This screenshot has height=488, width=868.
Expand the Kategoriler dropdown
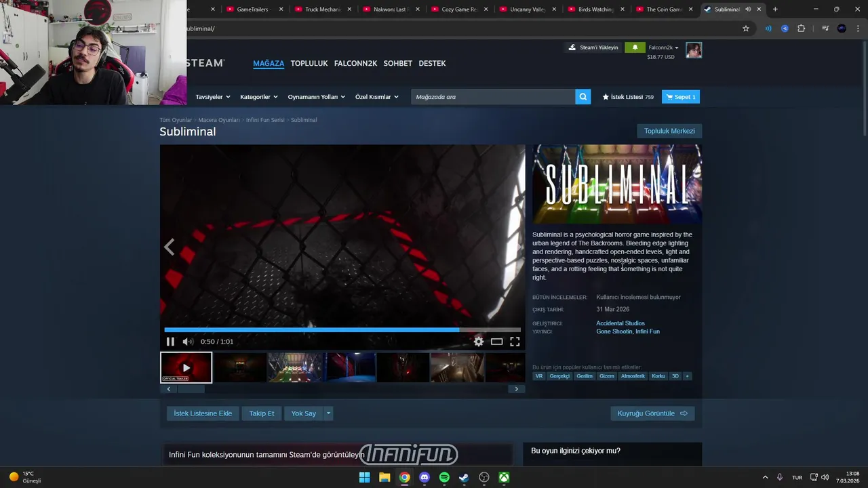[259, 97]
